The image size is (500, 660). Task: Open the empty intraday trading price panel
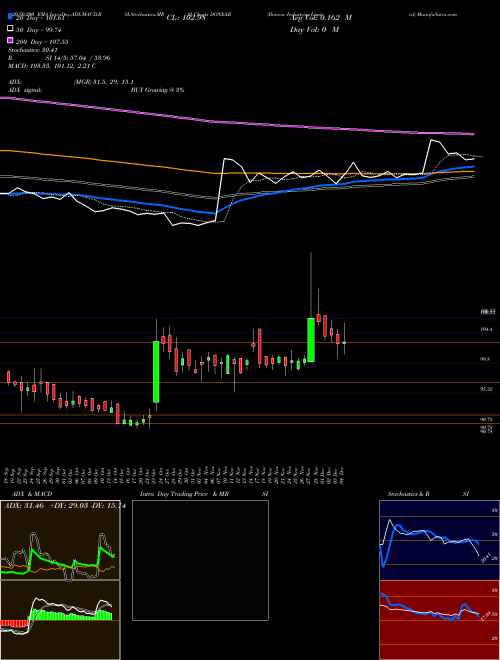point(200,560)
